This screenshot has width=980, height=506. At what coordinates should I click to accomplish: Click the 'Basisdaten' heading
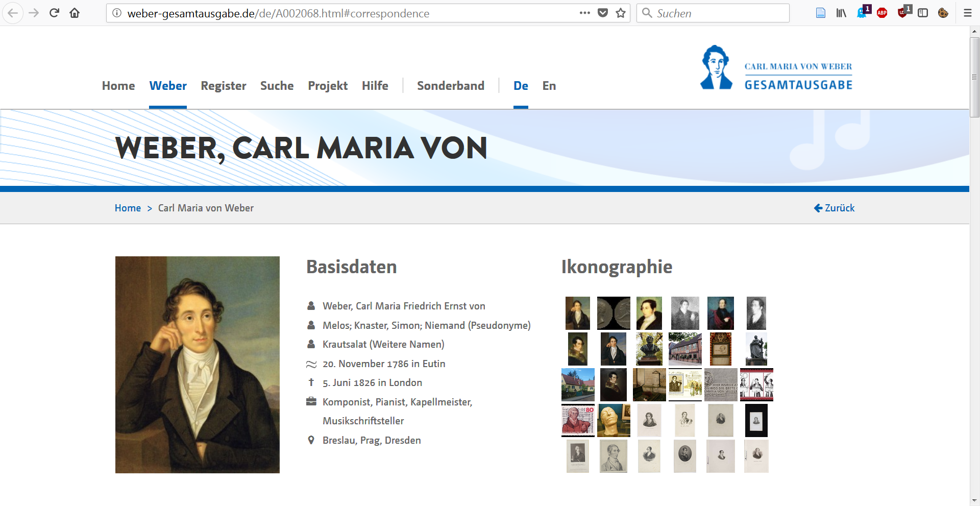(x=352, y=267)
